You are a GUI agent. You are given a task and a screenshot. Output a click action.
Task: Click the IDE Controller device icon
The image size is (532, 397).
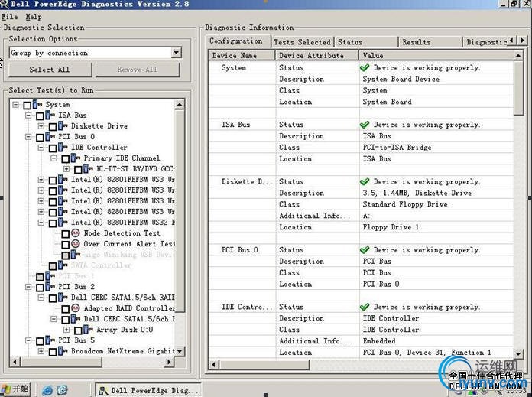click(63, 148)
